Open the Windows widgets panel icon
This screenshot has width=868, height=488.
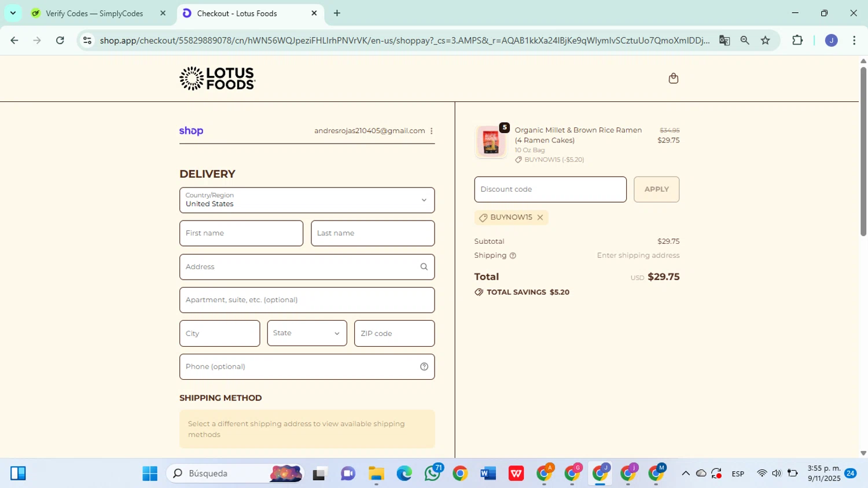[18, 474]
